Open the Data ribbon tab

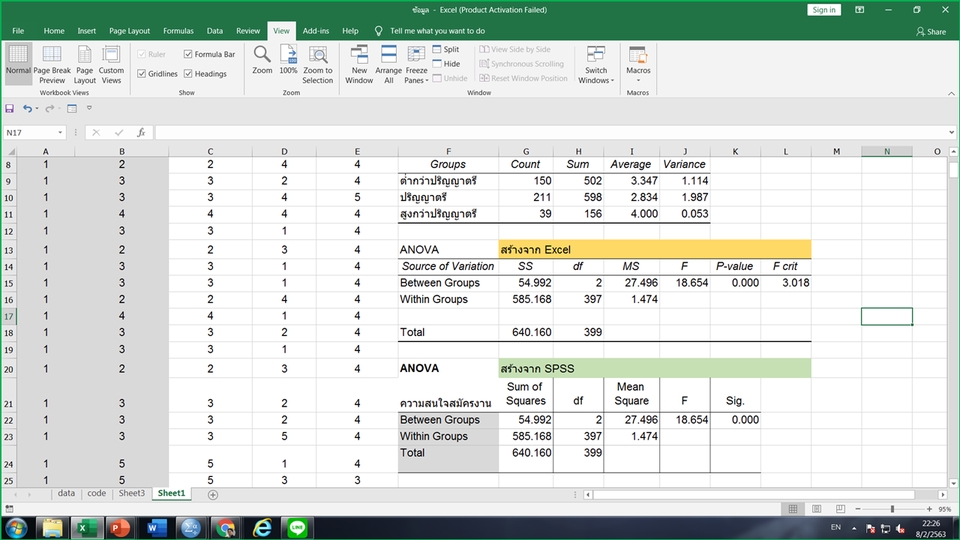pos(214,31)
